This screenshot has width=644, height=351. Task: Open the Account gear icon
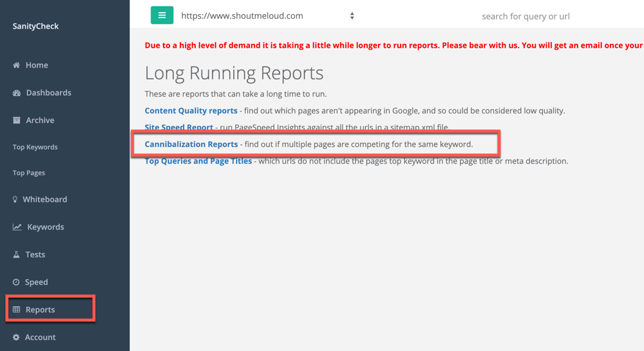[x=16, y=337]
